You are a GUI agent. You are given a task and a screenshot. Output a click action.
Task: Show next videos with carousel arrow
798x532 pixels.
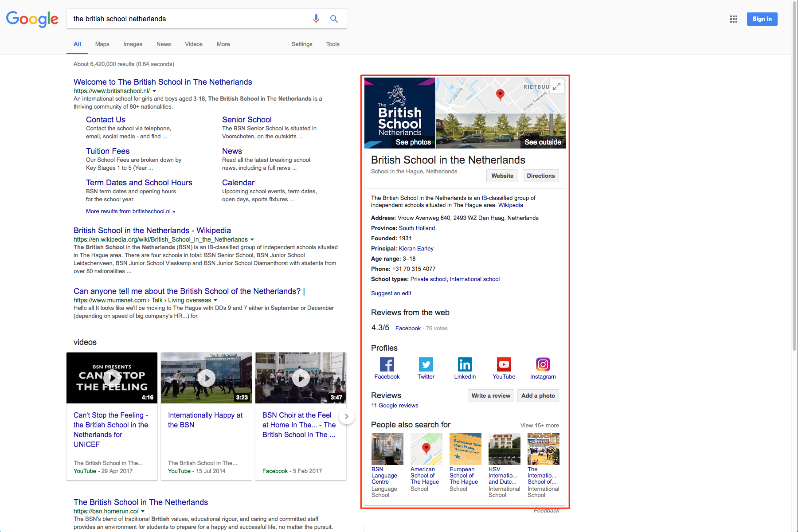click(x=347, y=416)
